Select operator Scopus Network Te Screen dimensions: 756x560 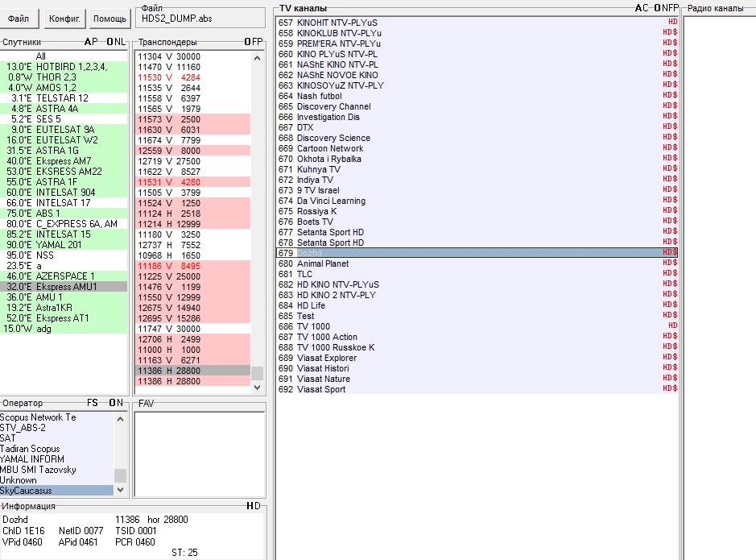pos(57,417)
